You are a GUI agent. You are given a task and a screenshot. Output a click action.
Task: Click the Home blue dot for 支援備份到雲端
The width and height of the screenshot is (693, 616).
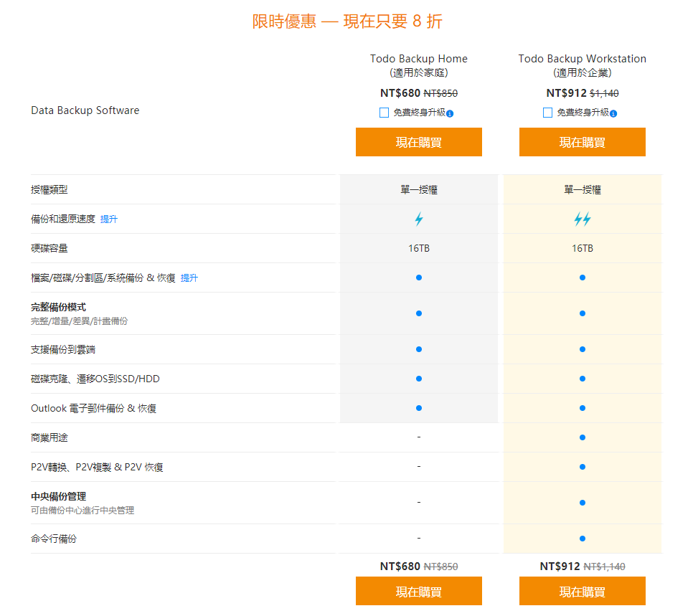tap(419, 349)
